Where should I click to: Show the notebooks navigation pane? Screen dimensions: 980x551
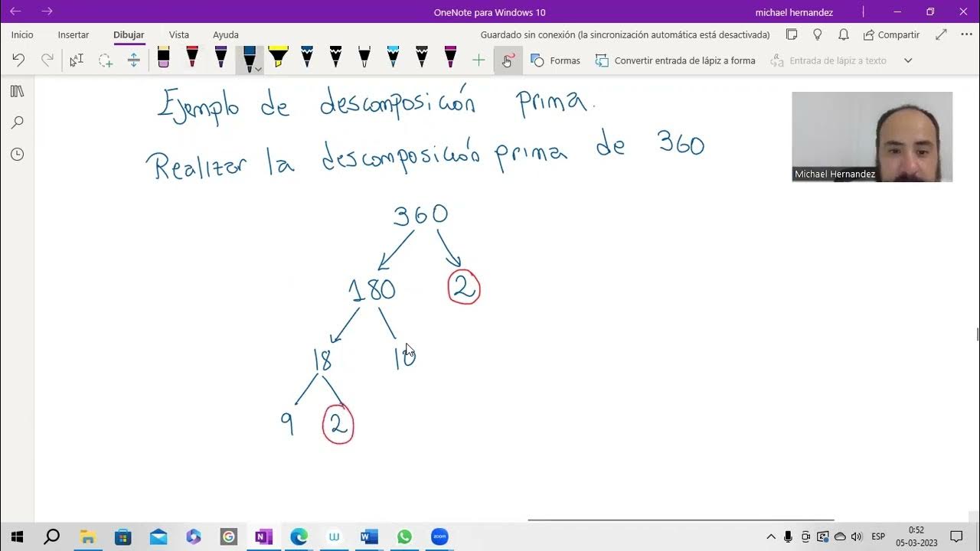(x=17, y=91)
